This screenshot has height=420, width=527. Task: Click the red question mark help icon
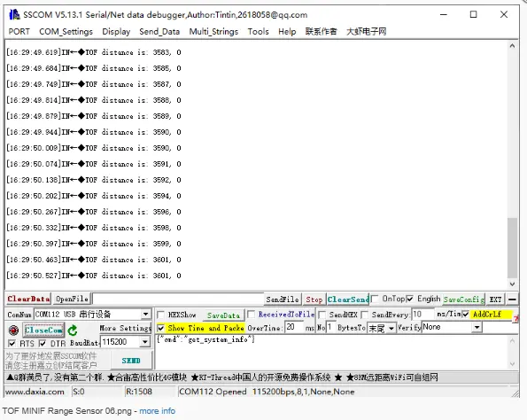point(515,318)
